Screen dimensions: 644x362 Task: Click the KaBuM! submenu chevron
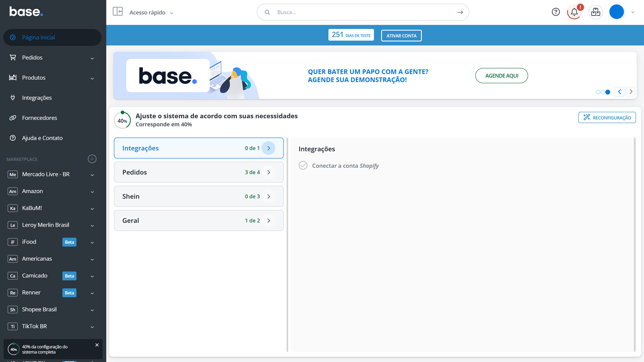tap(92, 209)
